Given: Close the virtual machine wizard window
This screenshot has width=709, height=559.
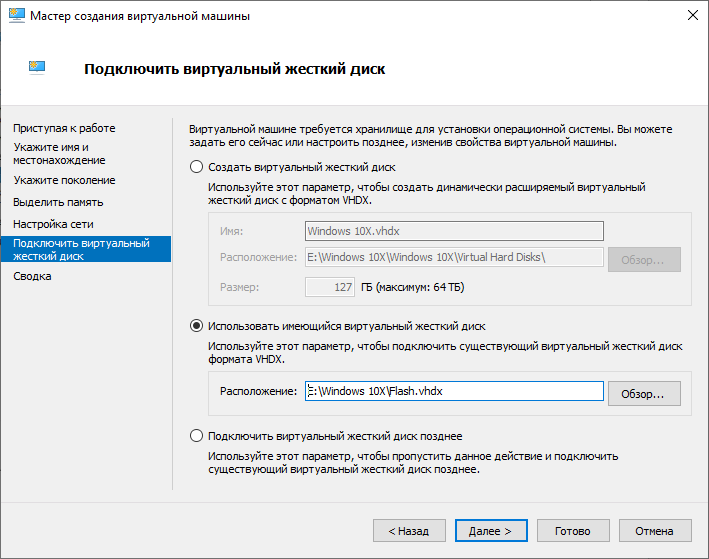Looking at the screenshot, I should 692,17.
